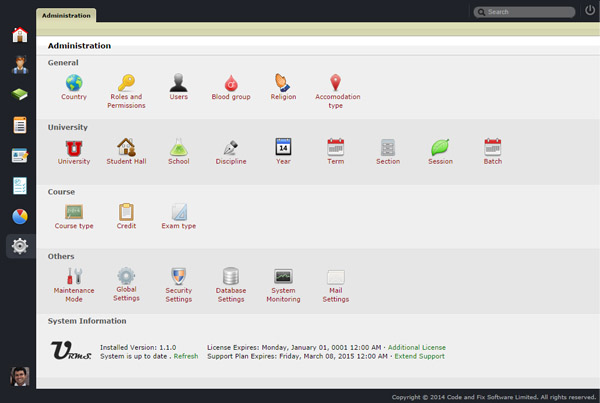Select the Administration tab
Image resolution: width=600 pixels, height=403 pixels.
tap(66, 15)
